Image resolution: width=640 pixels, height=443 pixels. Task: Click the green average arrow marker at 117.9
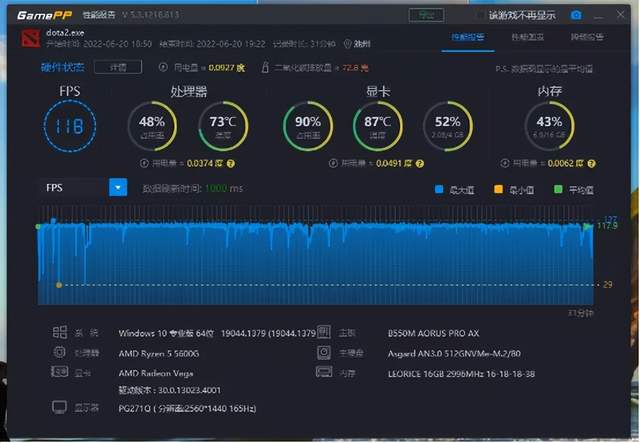pyautogui.click(x=587, y=226)
